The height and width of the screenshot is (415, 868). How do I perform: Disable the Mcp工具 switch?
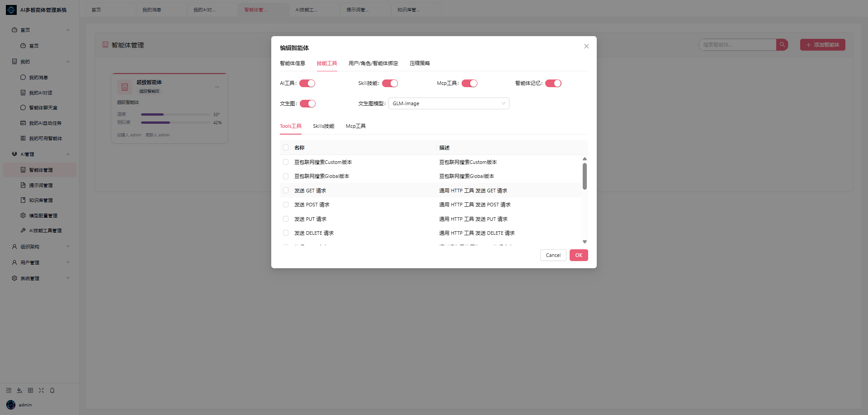pyautogui.click(x=470, y=83)
